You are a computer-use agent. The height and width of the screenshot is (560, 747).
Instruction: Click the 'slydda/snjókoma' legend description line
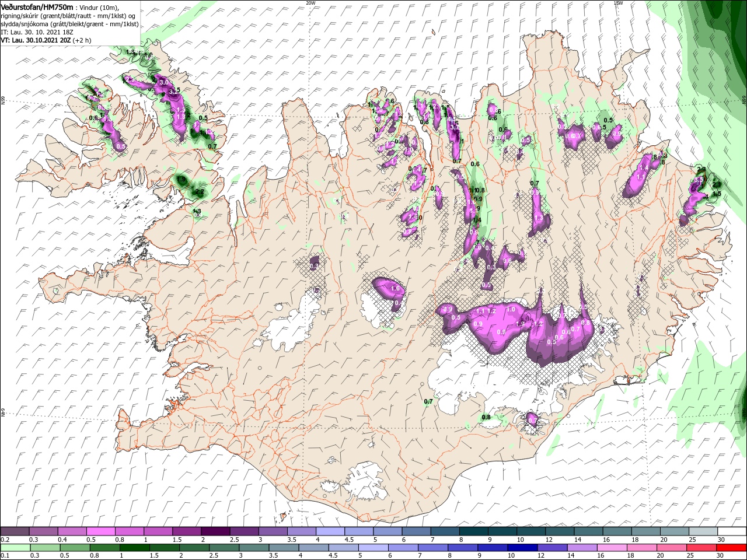(x=68, y=24)
